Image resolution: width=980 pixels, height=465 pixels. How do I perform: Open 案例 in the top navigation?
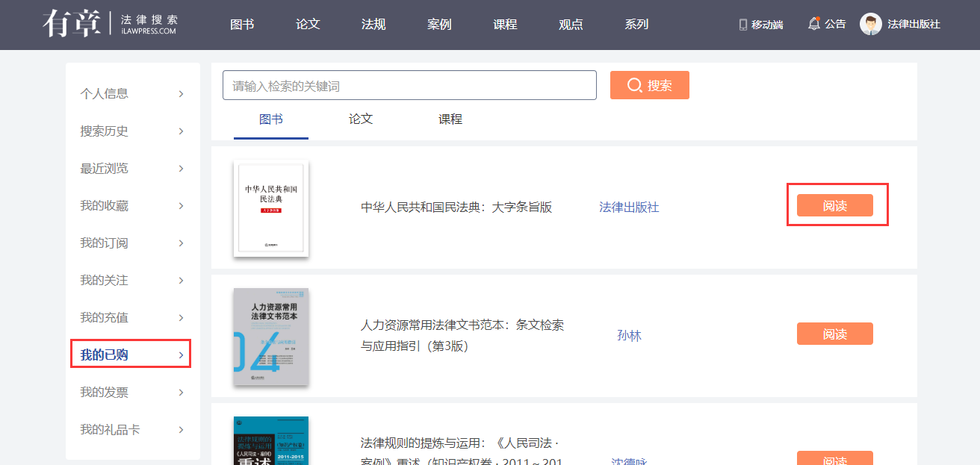439,25
